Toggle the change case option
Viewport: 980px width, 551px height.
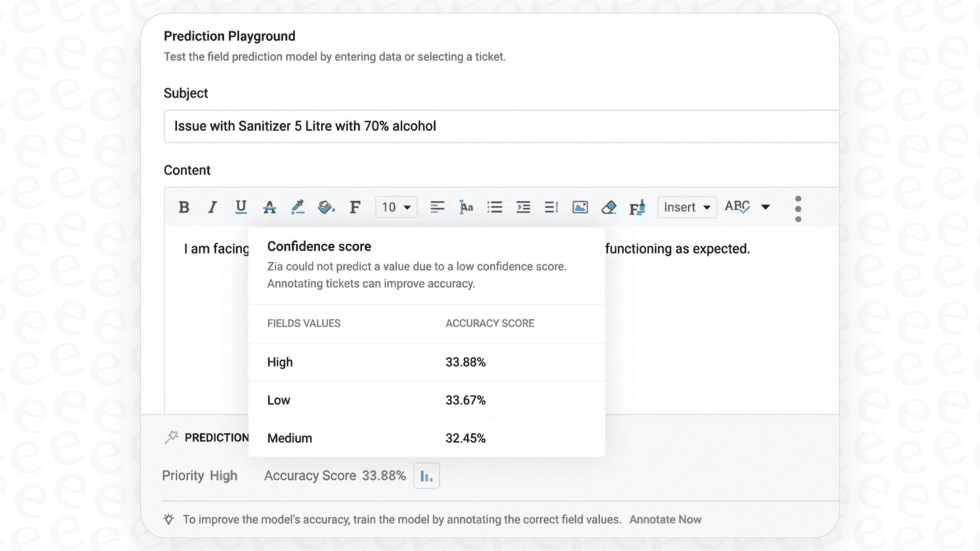[x=466, y=207]
